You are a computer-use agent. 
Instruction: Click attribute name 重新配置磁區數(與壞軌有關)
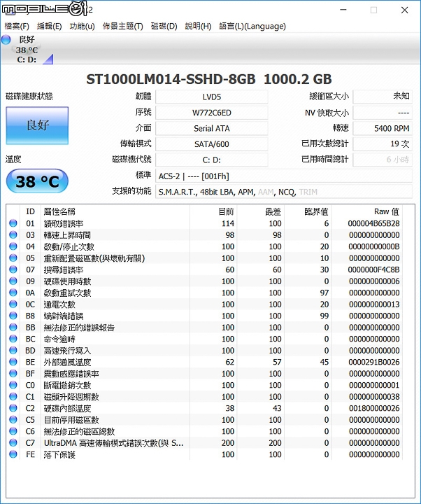[94, 258]
